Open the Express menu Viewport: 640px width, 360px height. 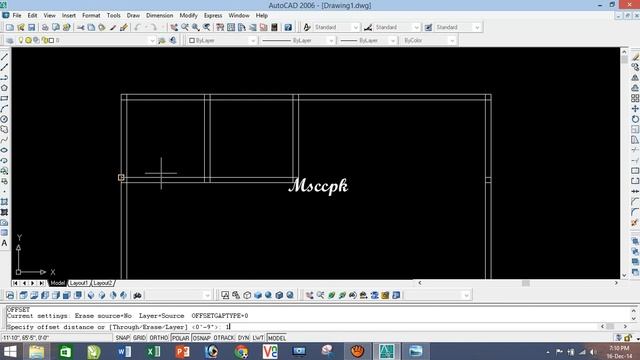(213, 16)
